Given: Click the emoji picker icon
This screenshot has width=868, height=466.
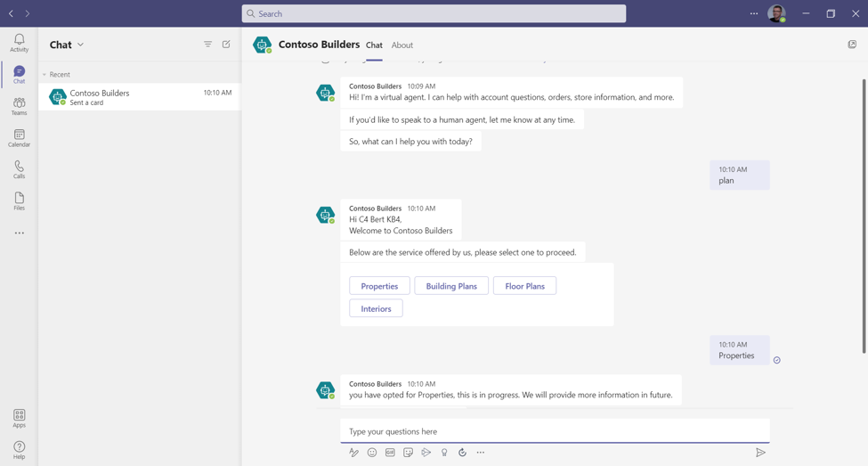Looking at the screenshot, I should tap(372, 453).
